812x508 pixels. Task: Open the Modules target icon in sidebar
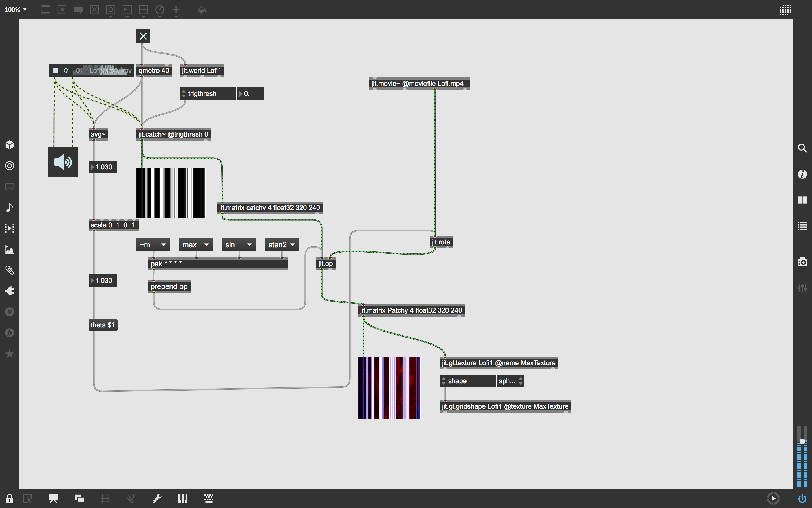(x=10, y=166)
